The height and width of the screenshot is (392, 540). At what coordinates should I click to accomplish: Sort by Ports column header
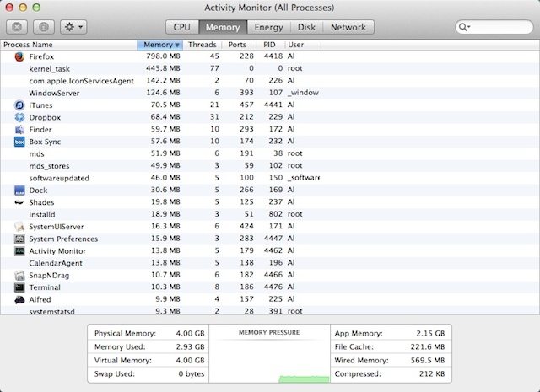pyautogui.click(x=237, y=45)
